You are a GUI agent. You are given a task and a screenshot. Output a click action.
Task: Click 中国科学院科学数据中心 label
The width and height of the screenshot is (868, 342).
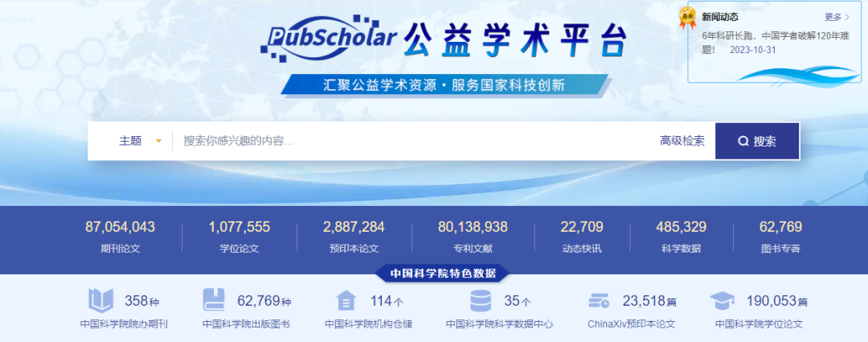pos(500,324)
